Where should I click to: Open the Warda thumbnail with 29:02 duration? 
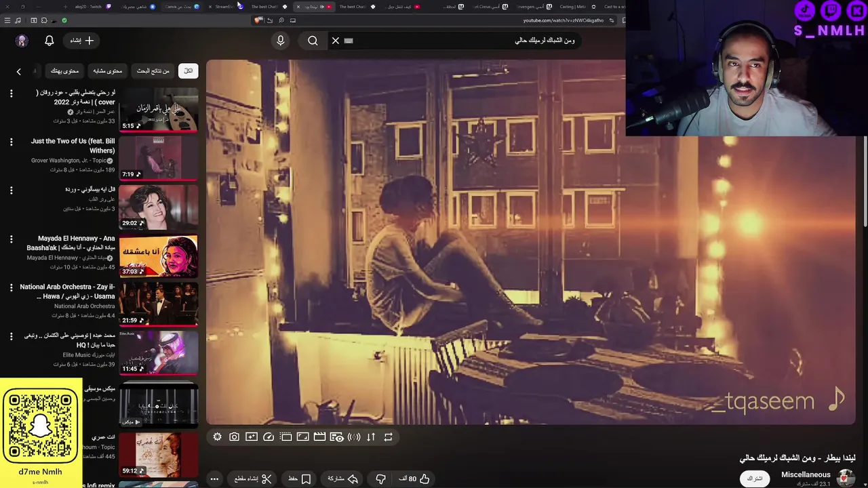tap(159, 207)
